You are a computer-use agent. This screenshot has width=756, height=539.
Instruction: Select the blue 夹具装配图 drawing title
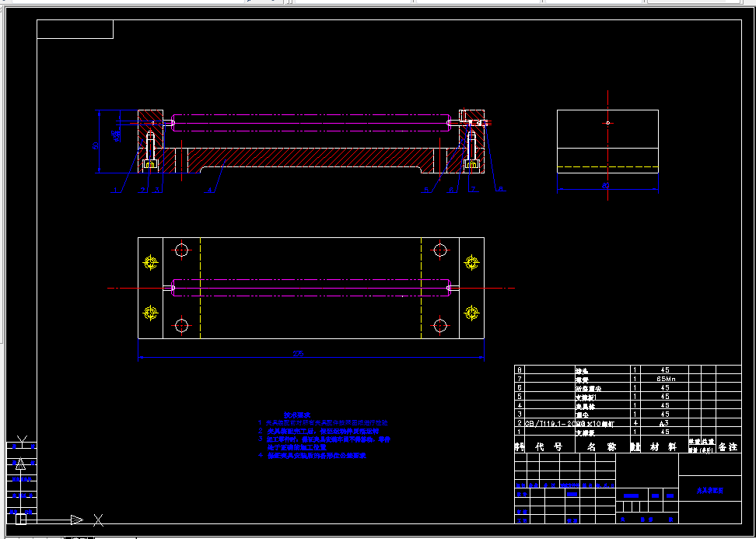pyautogui.click(x=709, y=491)
